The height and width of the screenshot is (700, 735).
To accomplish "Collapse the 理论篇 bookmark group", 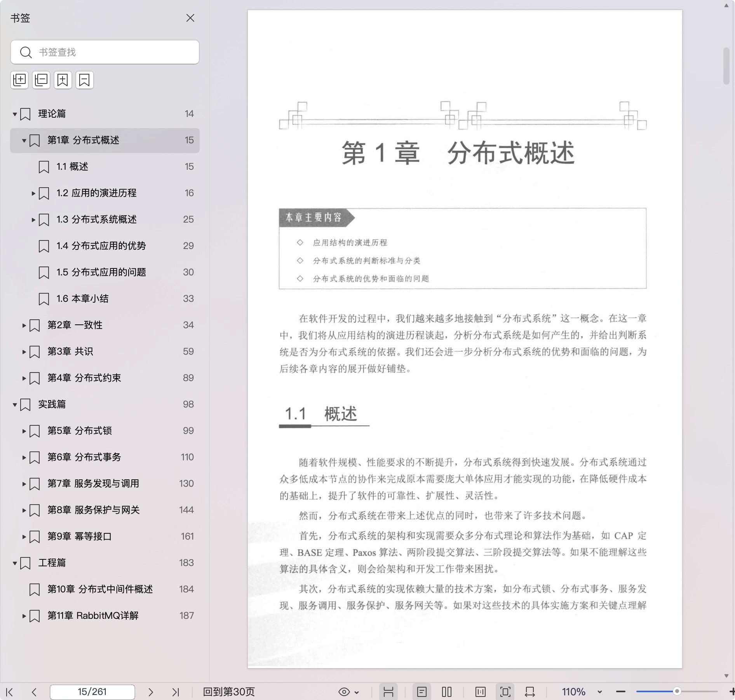I will tap(15, 114).
